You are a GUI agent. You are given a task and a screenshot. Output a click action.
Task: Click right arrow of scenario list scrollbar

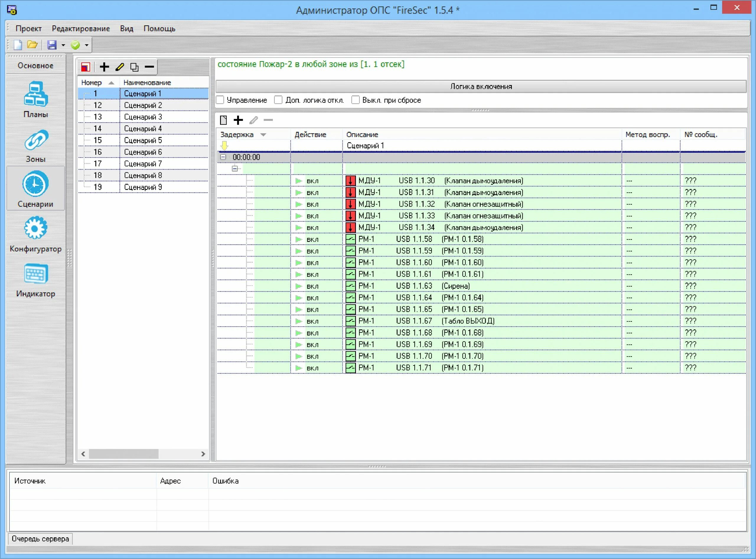pyautogui.click(x=203, y=454)
